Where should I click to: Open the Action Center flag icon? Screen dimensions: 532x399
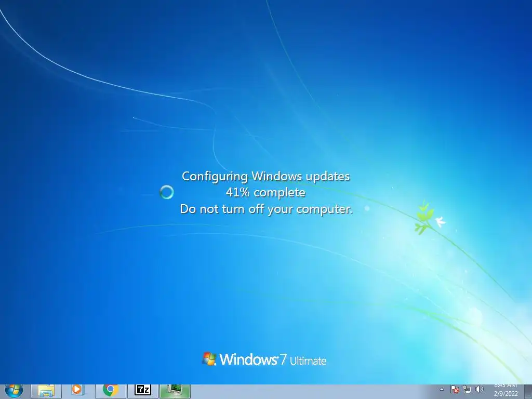click(x=455, y=390)
